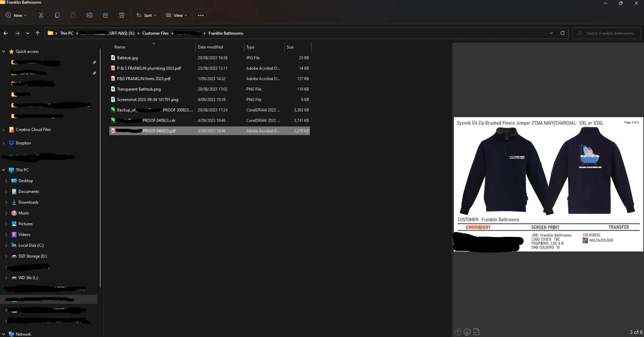Go forward with the forward arrow
This screenshot has width=644, height=337.
click(x=17, y=33)
